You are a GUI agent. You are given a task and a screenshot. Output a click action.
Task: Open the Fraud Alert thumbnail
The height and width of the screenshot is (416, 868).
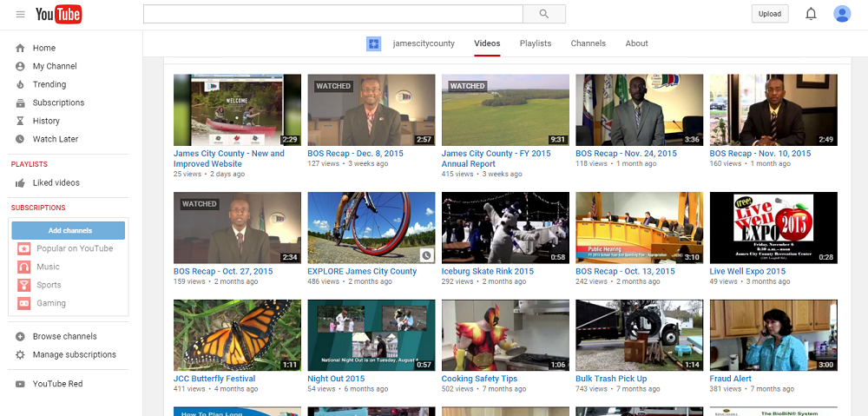tap(773, 335)
